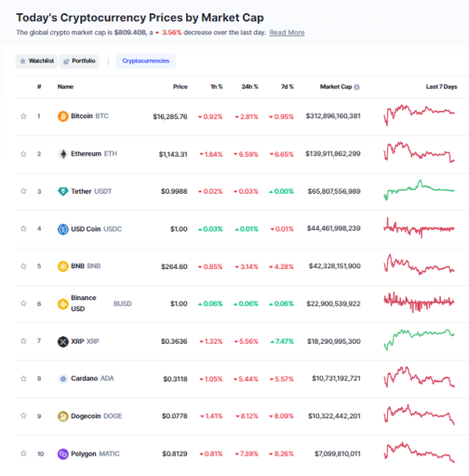Viewport: 469px width, 476px height.
Task: Open the Bitcoin BTC detail link
Action: (90, 116)
